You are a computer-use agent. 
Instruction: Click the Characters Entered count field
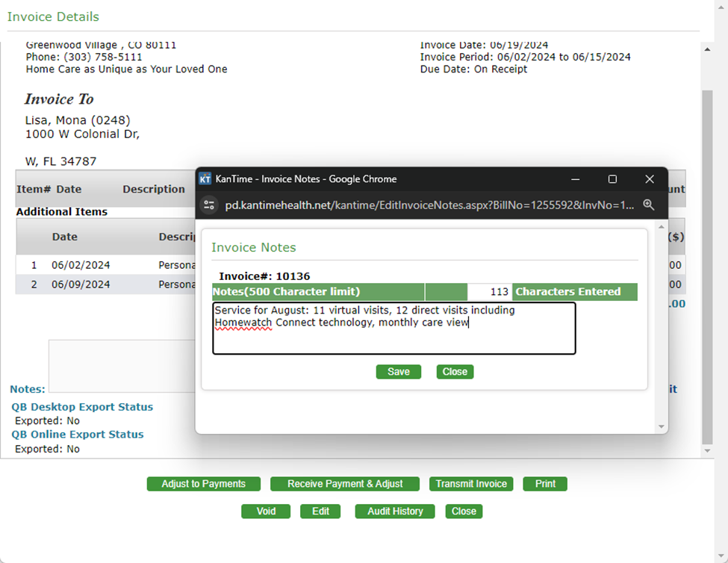(x=489, y=292)
